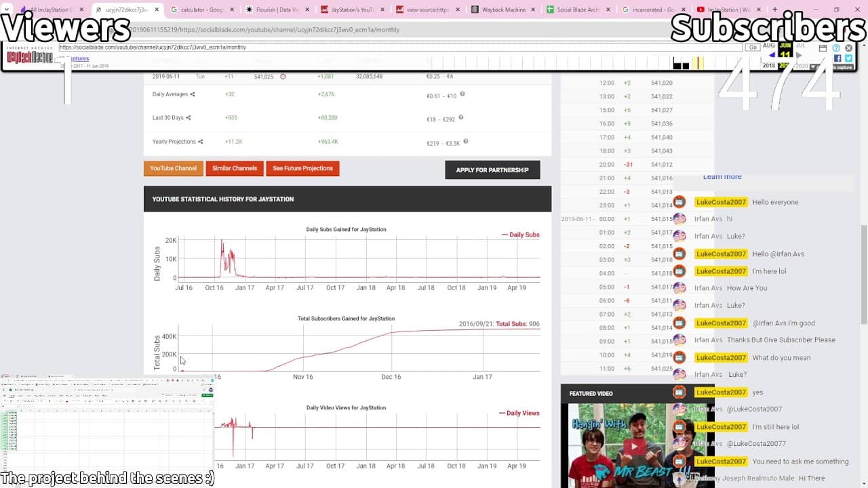Click the chat message 'You need to ask me something'
This screenshot has height=488, width=868.
[x=800, y=462]
